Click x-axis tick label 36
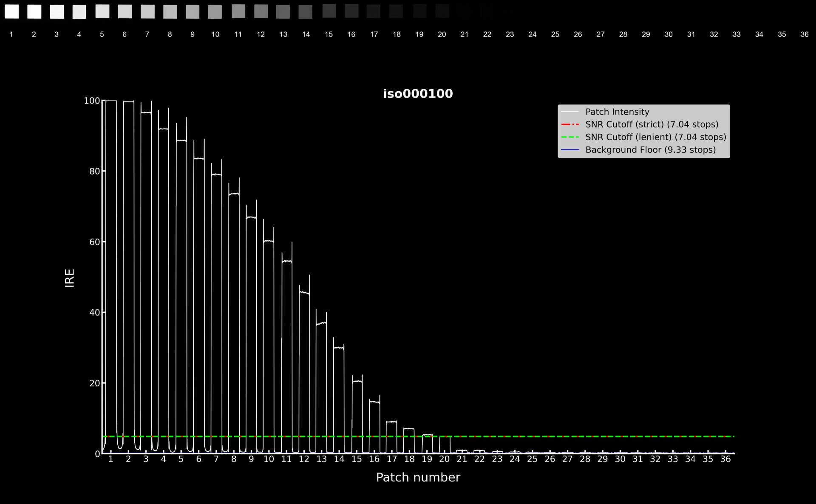Viewport: 816px width, 504px height. coord(725,459)
